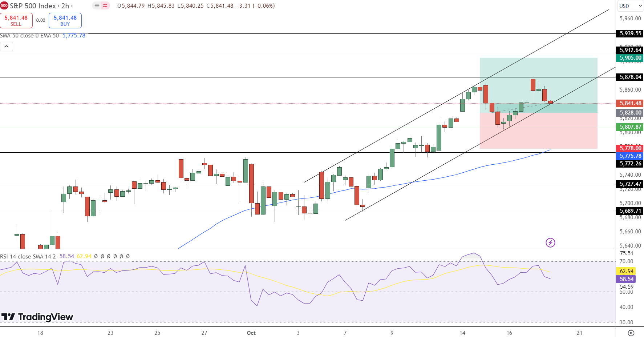Click the 0.00 spread value
Viewport: 644px width, 337px height.
41,20
